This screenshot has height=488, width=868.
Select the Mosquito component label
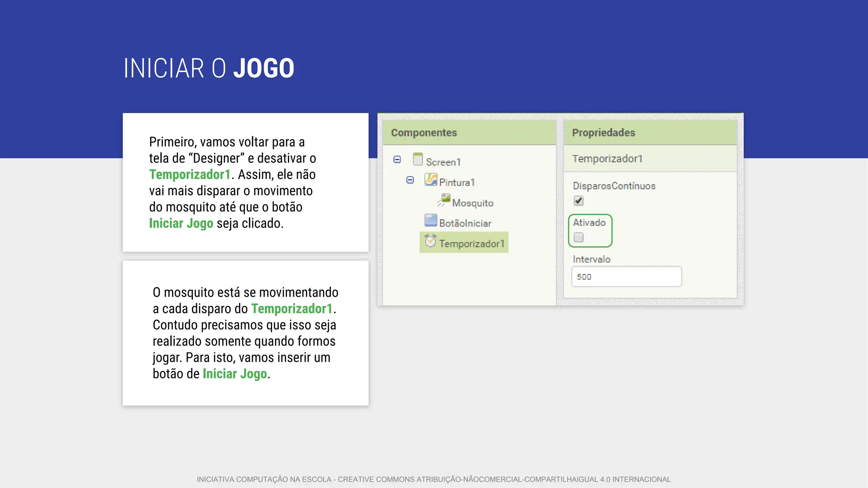pyautogui.click(x=473, y=203)
